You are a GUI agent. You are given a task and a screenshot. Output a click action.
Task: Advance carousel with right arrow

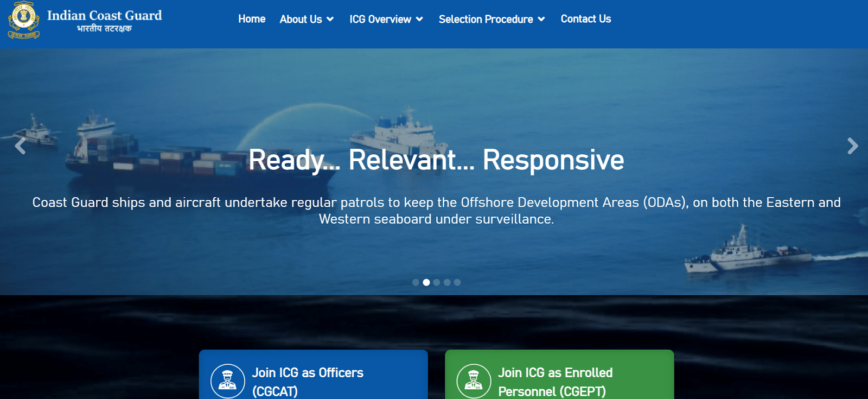coord(852,145)
